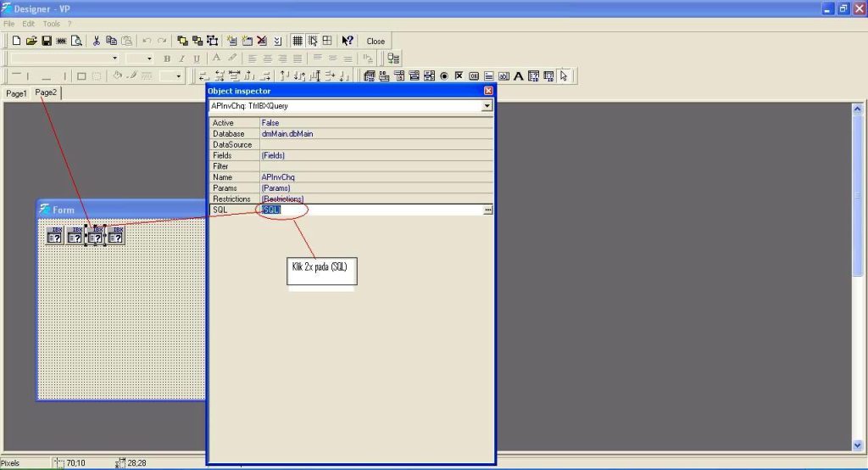Add a new page to report

pos(232,41)
